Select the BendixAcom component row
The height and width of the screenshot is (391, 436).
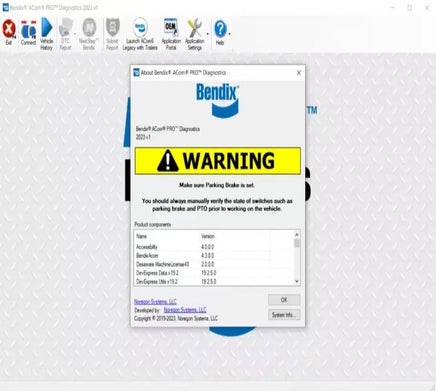coord(214,256)
